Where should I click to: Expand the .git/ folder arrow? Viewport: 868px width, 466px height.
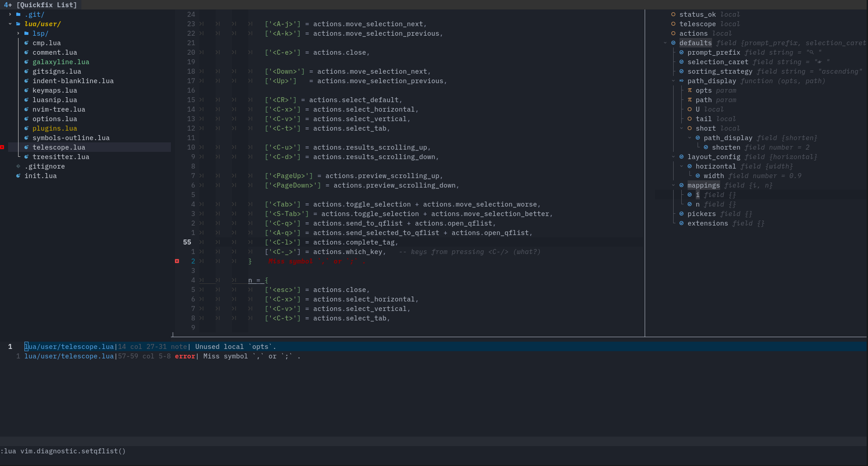(10, 14)
